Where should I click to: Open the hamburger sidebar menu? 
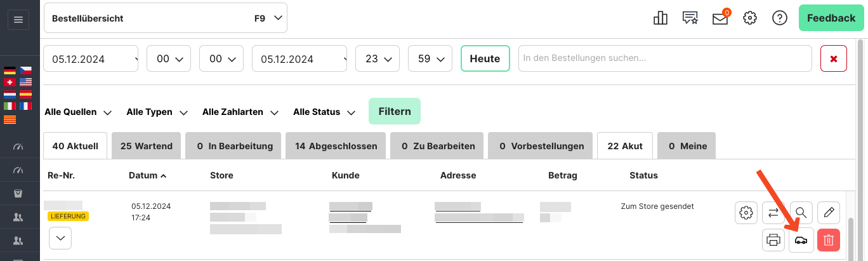click(x=18, y=20)
